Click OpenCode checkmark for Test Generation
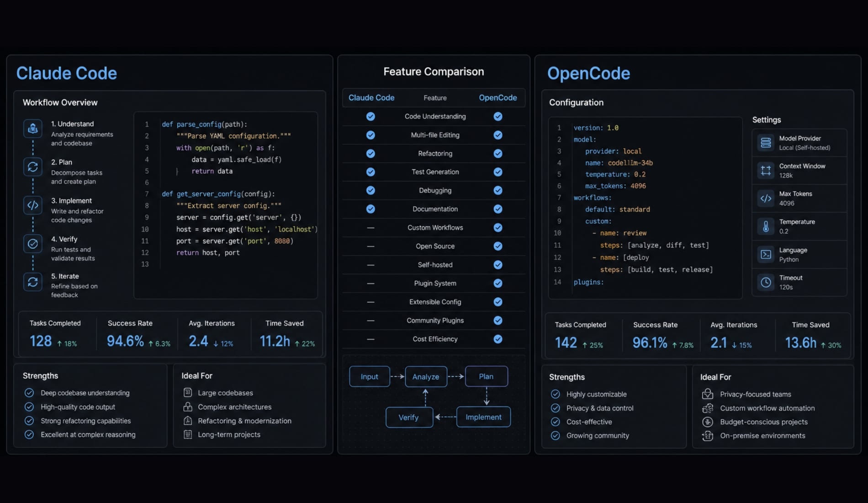This screenshot has width=868, height=503. tap(498, 172)
